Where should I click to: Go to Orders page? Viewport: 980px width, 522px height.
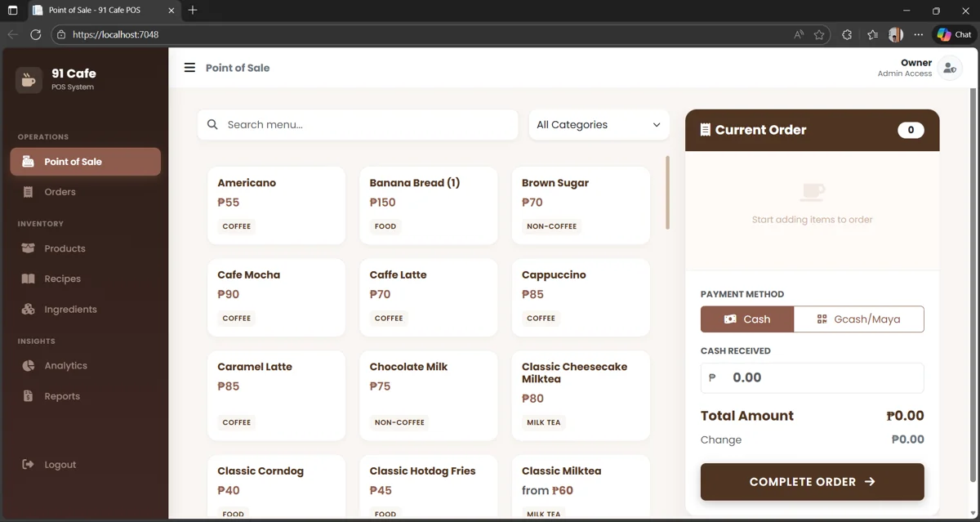[85, 192]
